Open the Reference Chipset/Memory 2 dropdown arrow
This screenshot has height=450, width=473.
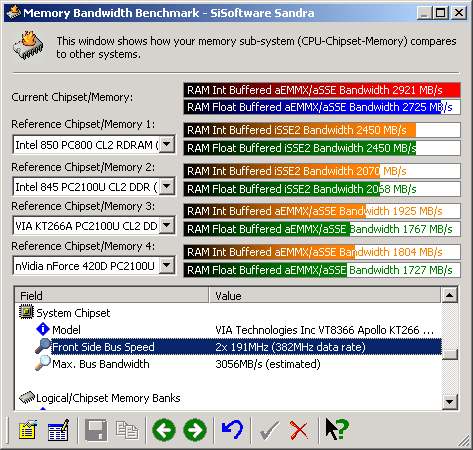click(x=167, y=186)
